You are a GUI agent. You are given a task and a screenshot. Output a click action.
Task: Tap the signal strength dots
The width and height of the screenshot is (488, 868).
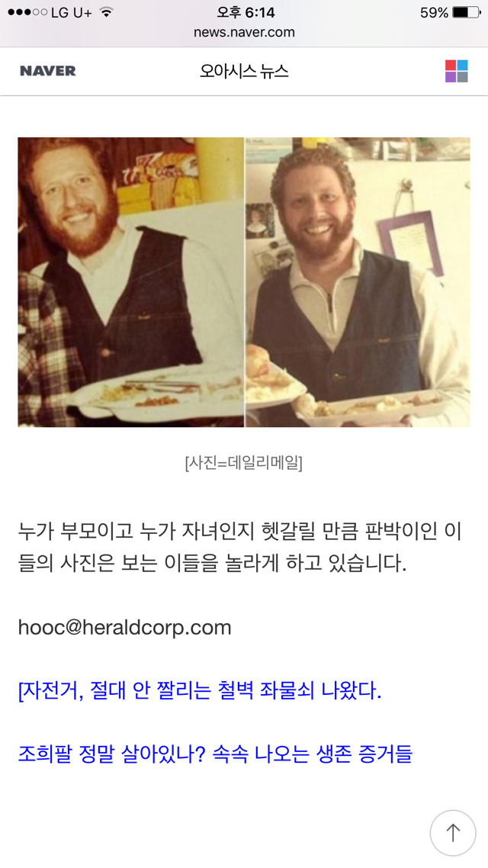click(x=27, y=12)
